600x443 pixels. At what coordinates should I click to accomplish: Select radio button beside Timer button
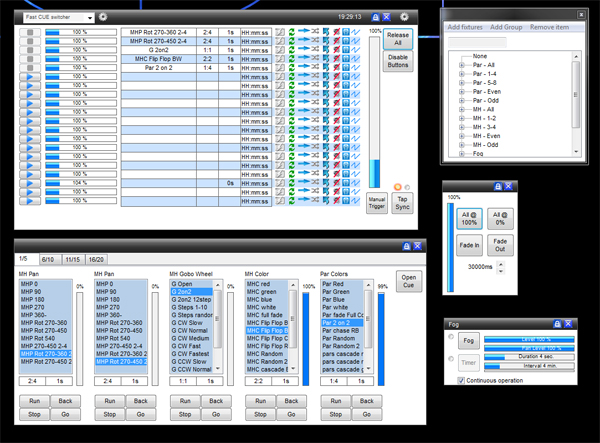click(451, 359)
